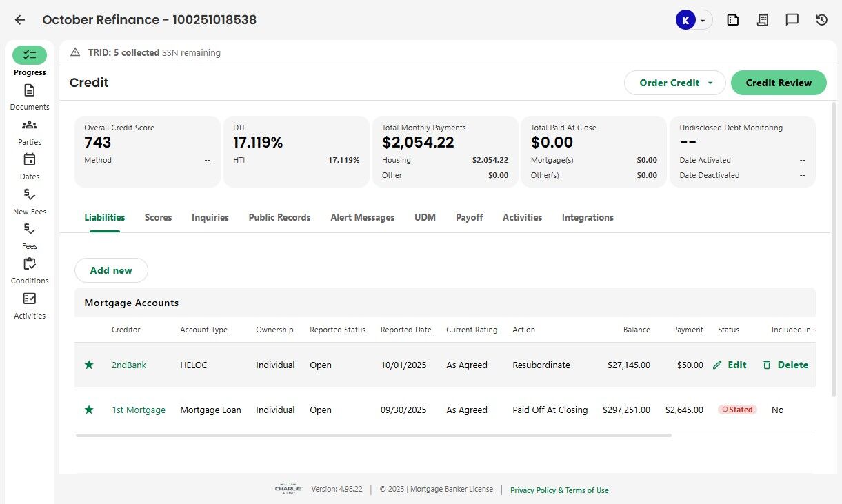Click the Add new button
842x504 pixels.
111,270
